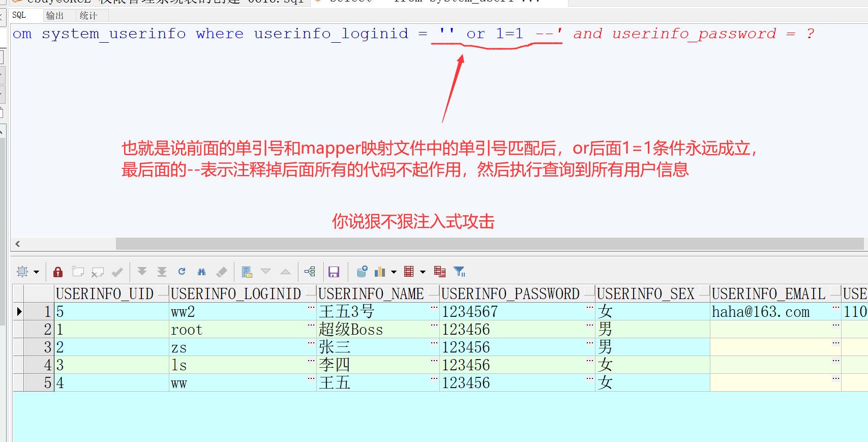Open ellipsis editor for name 超级Boss

click(434, 326)
